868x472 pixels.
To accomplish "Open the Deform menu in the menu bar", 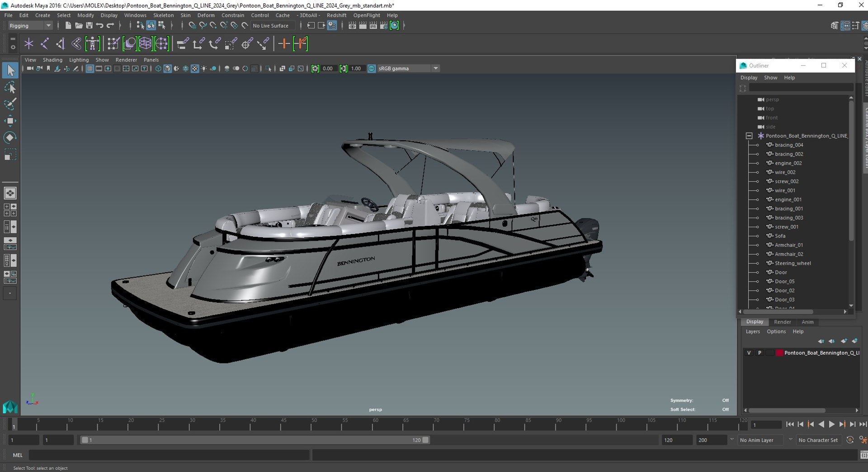I will 206,15.
